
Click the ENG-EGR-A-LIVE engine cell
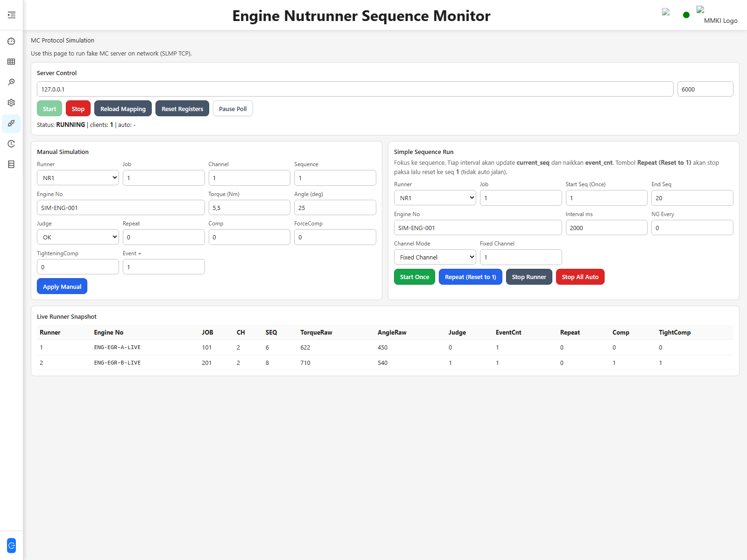(117, 347)
